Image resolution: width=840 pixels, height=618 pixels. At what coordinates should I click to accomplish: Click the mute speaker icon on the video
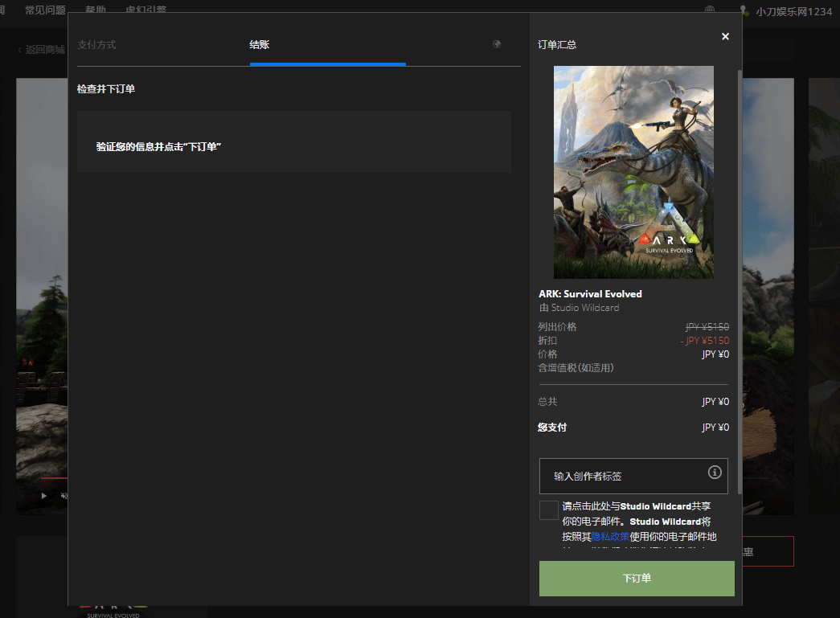pyautogui.click(x=64, y=496)
